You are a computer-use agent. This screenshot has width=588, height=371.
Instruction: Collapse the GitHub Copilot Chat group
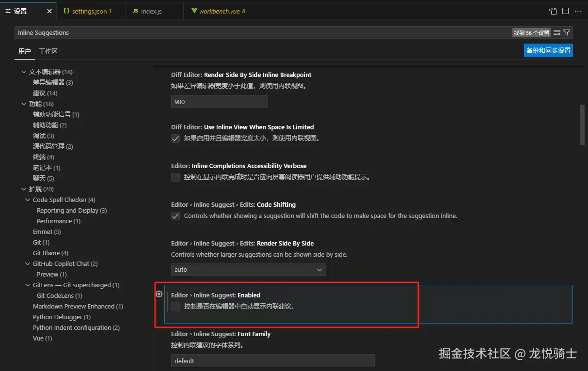(x=28, y=263)
